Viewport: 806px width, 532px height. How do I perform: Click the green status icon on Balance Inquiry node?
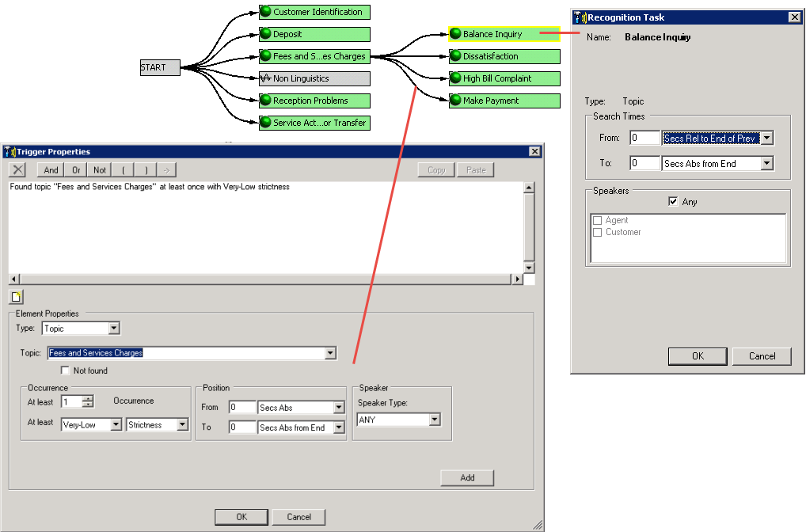[455, 34]
